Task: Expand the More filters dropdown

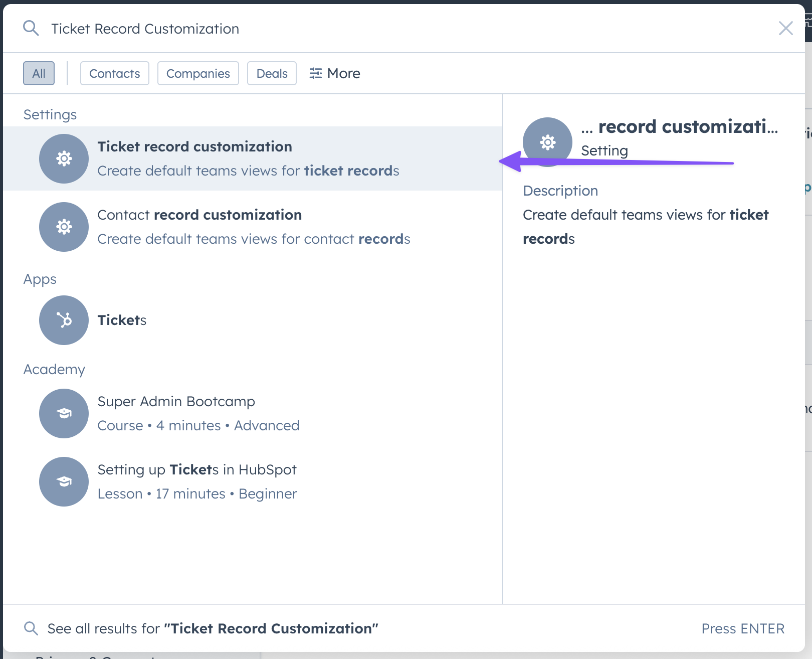Action: pyautogui.click(x=334, y=73)
